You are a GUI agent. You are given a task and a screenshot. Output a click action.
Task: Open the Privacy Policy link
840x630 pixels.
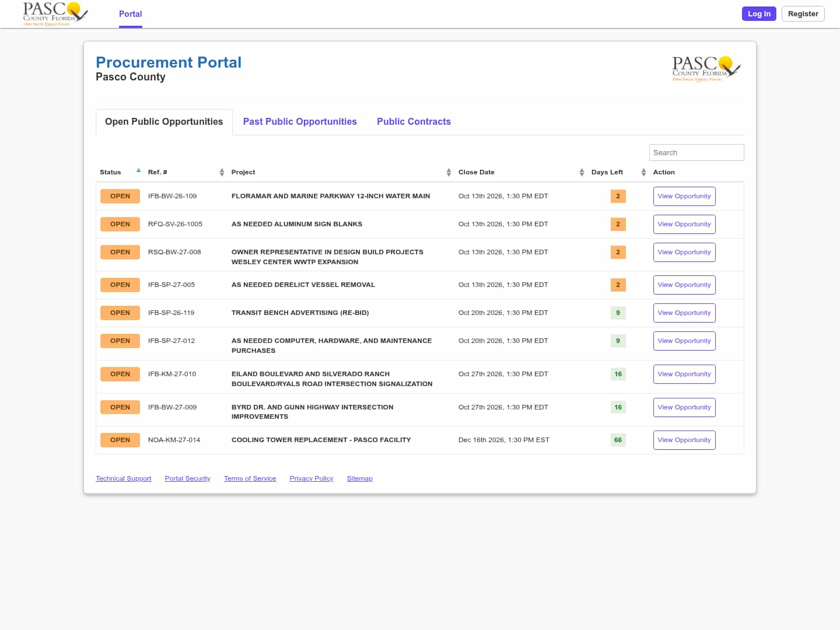[311, 478]
